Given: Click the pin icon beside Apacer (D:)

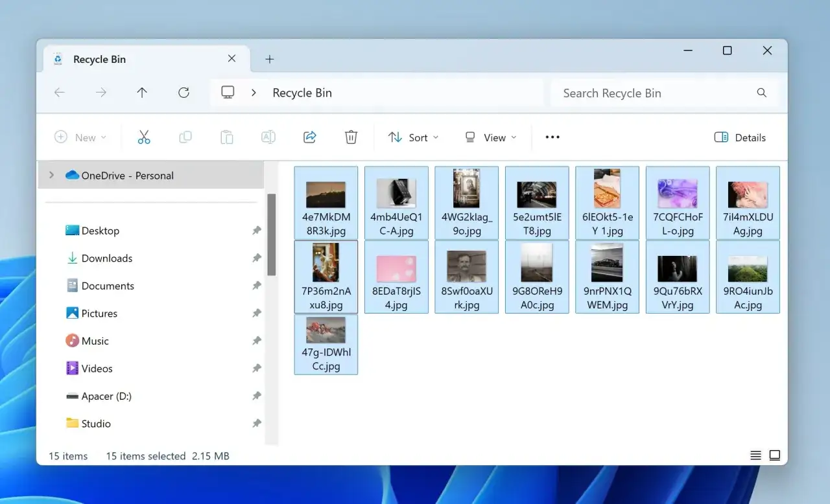Looking at the screenshot, I should [x=257, y=396].
